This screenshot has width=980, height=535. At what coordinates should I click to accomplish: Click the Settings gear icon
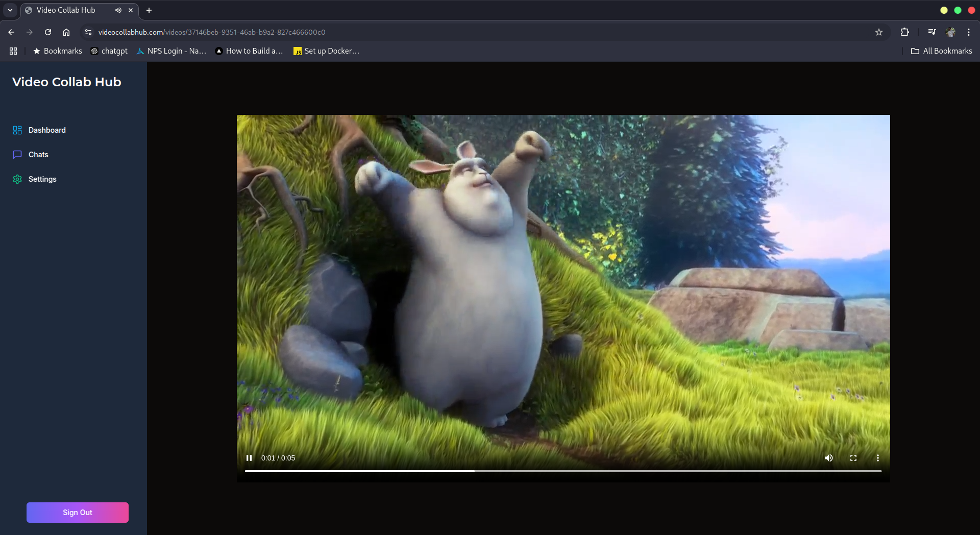[x=17, y=179]
